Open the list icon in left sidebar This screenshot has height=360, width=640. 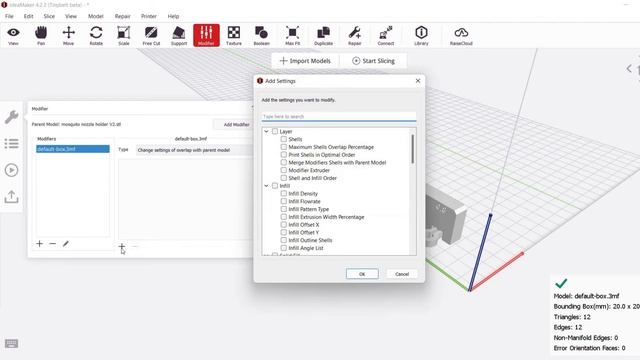(11, 143)
